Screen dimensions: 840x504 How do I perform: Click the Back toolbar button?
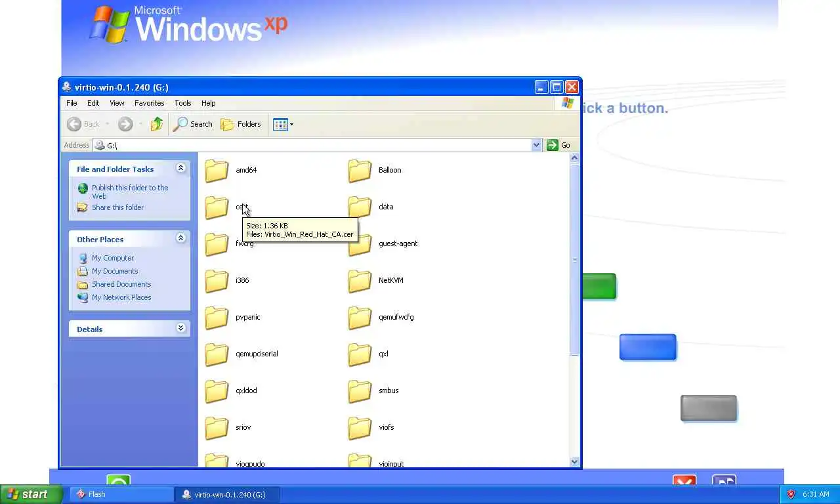83,124
